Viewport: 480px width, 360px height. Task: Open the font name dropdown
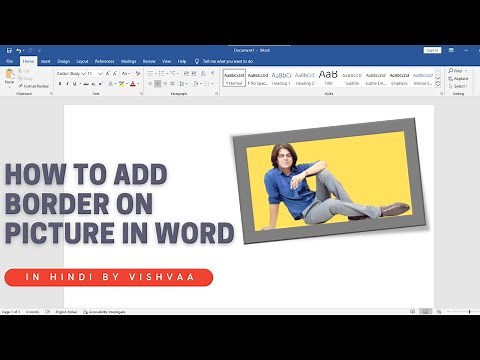point(83,73)
